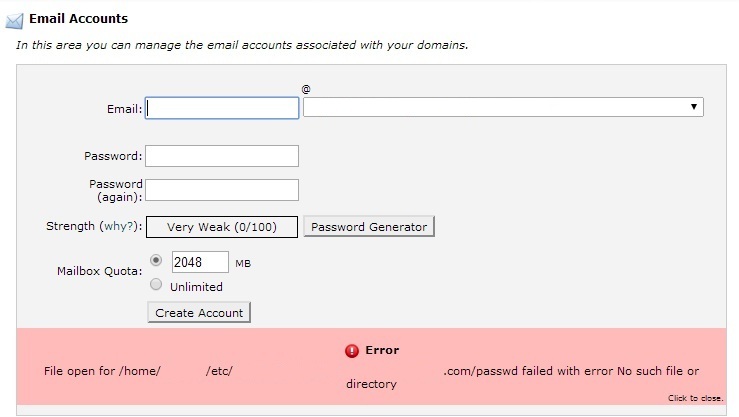Click the mailbox quota 2048 text box
Screen dimensions: 739x417
click(200, 262)
